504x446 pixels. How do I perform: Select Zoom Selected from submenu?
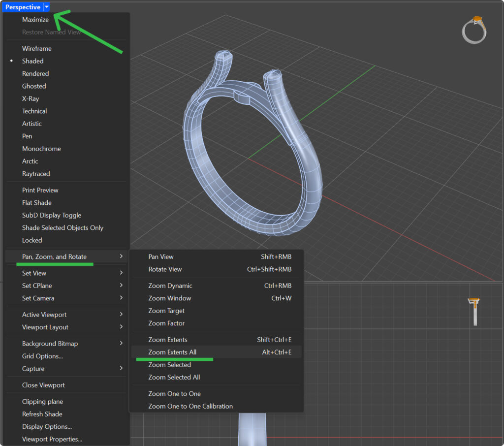169,365
